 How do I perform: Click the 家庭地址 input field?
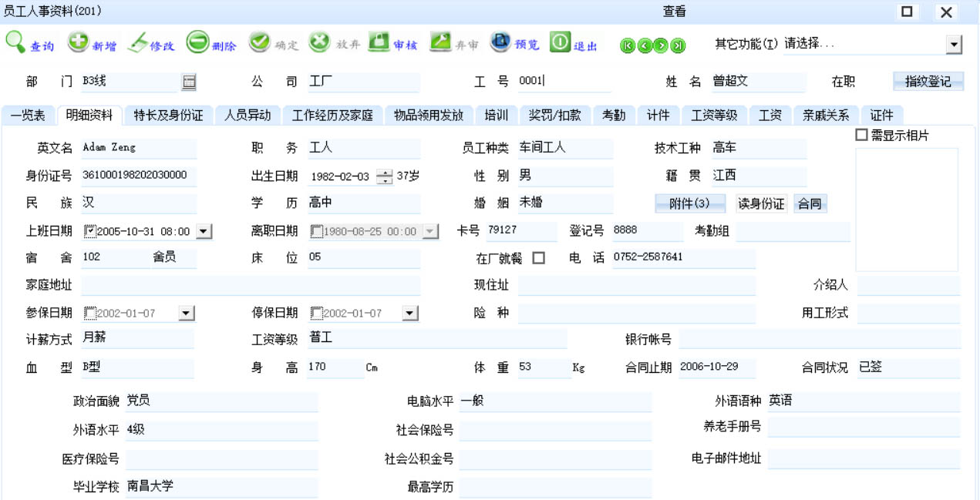251,285
